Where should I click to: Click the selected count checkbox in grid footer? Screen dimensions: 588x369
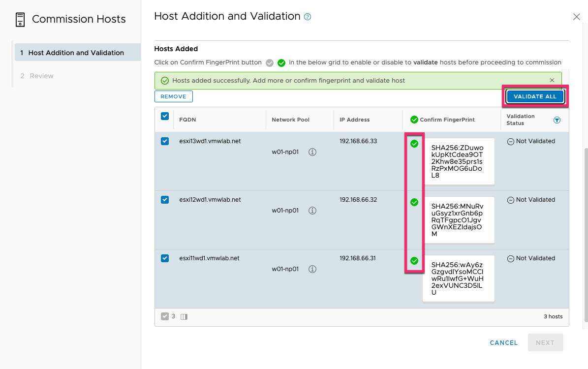[165, 316]
